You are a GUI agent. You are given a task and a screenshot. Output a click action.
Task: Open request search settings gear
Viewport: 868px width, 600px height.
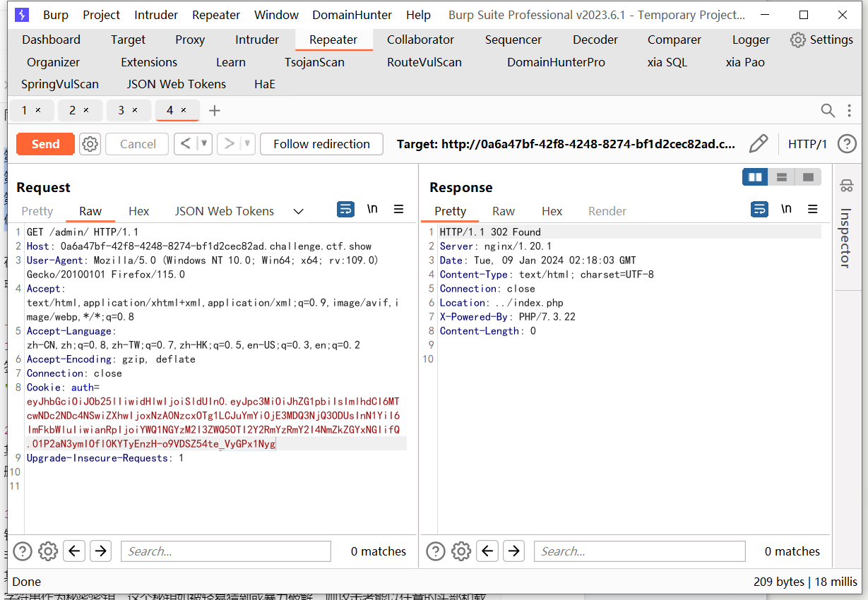click(48, 551)
